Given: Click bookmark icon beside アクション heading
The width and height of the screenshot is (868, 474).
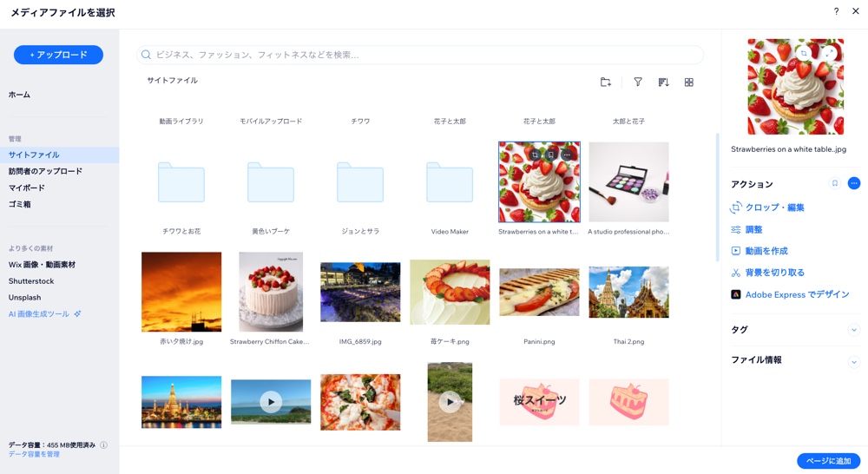Looking at the screenshot, I should pyautogui.click(x=835, y=183).
